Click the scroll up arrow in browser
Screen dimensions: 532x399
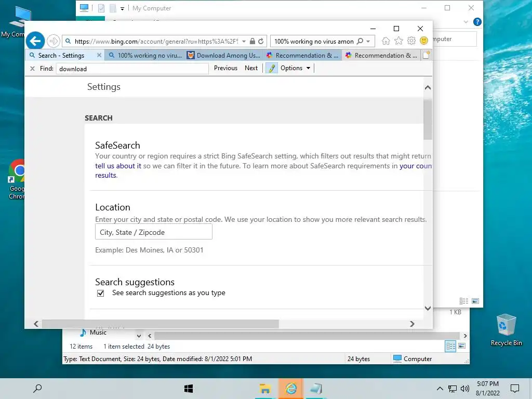tap(428, 87)
